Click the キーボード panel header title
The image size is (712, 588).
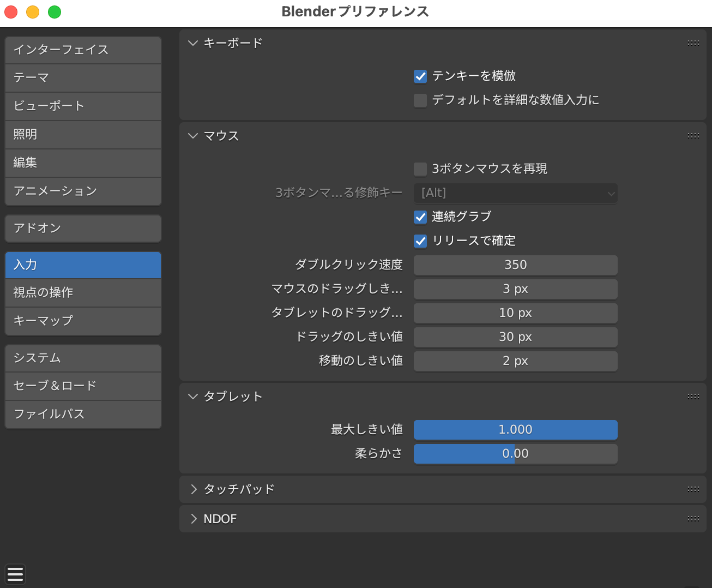pos(233,43)
